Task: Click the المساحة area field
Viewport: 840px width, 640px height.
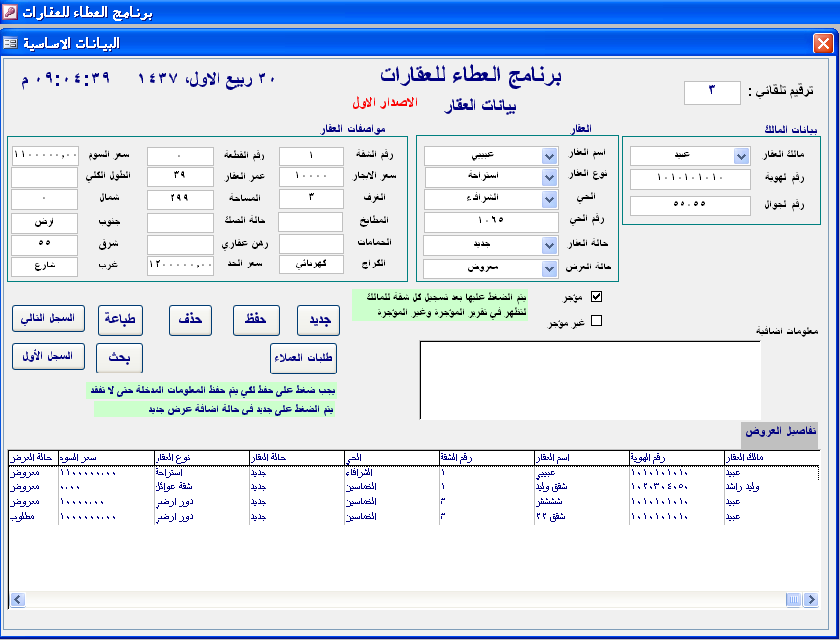Action: point(180,199)
